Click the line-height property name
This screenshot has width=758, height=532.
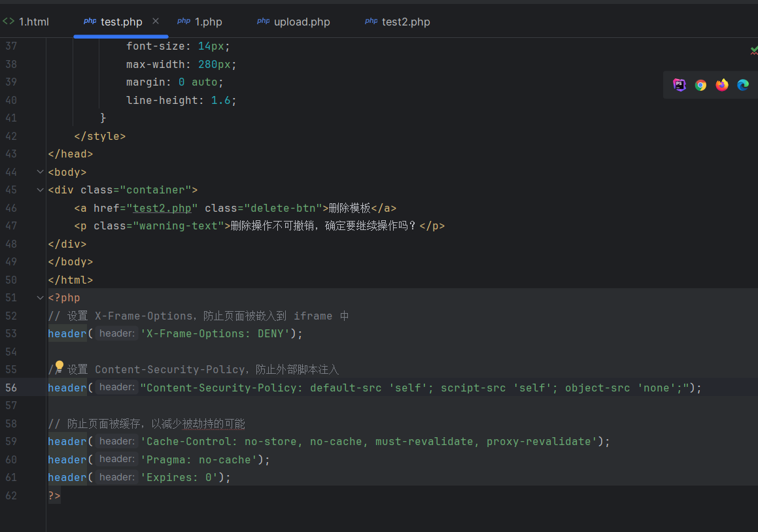coord(162,101)
